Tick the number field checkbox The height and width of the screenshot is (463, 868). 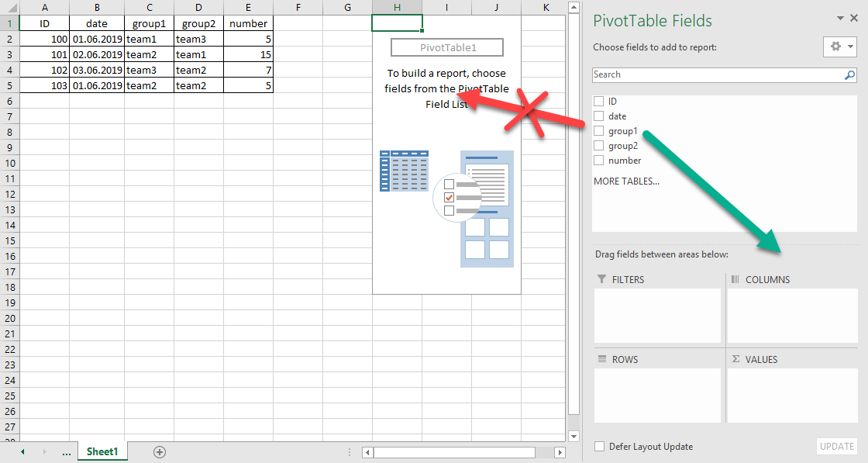(x=598, y=161)
